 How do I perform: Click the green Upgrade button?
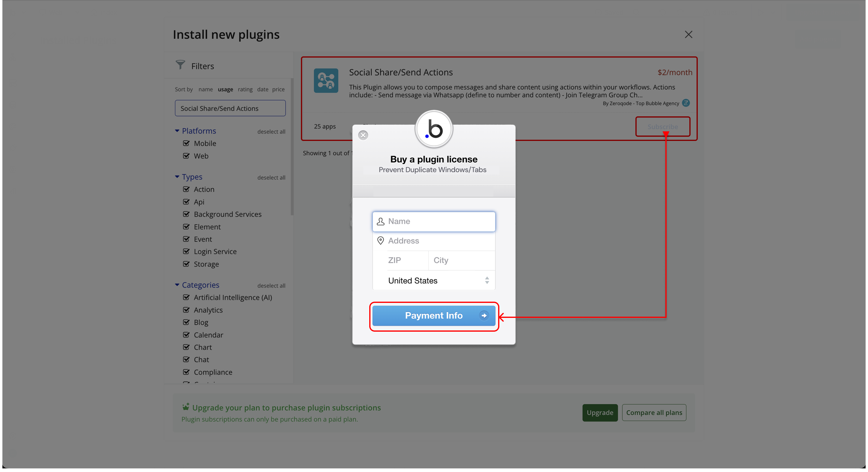tap(600, 413)
